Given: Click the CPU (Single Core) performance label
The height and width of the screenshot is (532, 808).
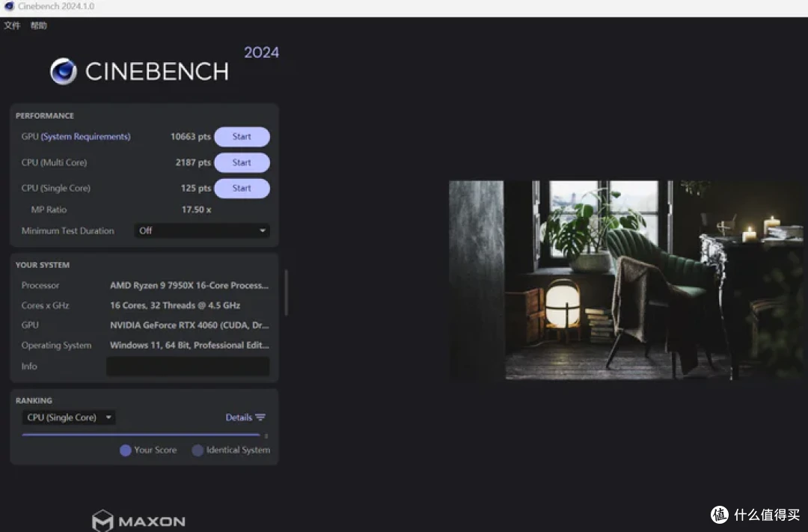Looking at the screenshot, I should (x=55, y=188).
